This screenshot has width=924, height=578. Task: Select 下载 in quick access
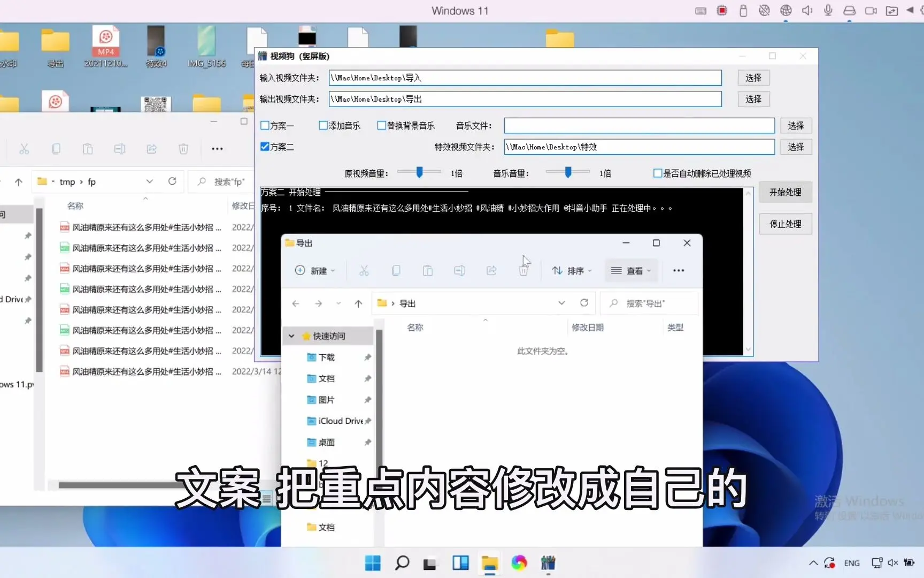pos(327,358)
